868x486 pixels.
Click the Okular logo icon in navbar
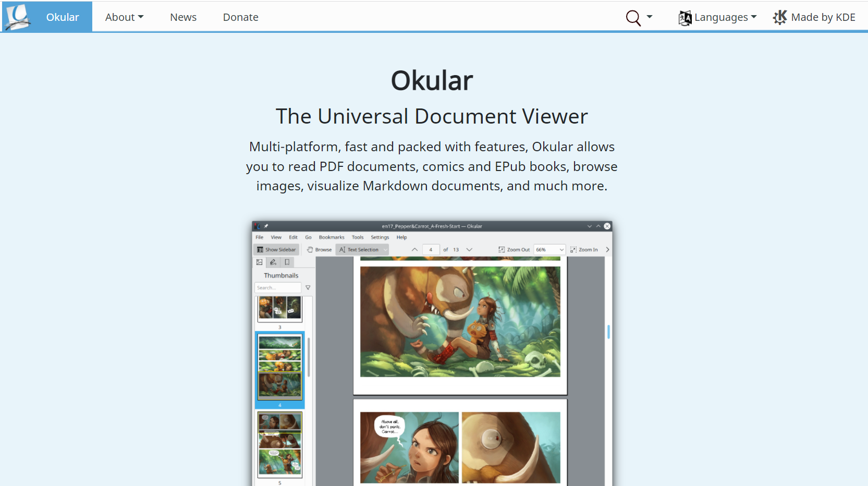click(x=17, y=17)
